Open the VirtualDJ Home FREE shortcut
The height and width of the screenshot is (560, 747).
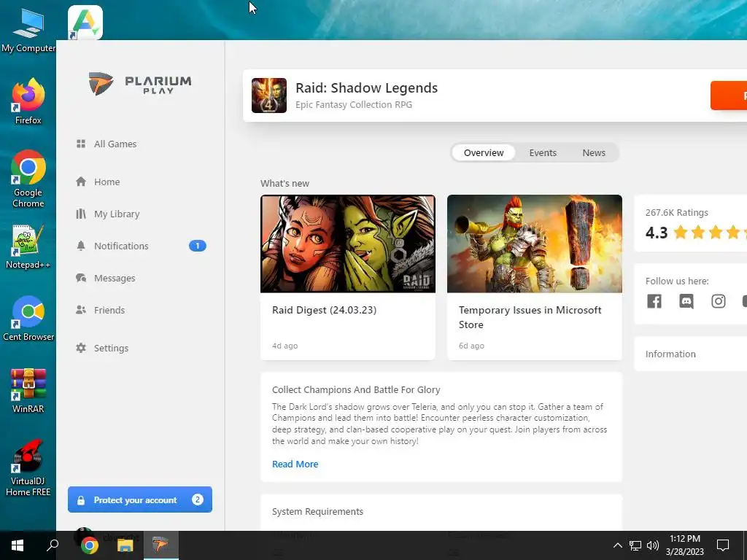point(28,468)
